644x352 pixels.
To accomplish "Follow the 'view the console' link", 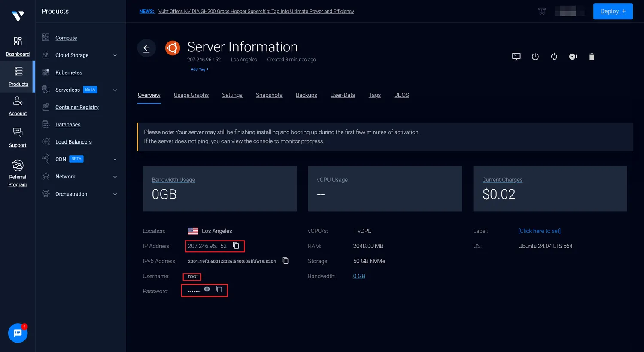I will pyautogui.click(x=252, y=141).
